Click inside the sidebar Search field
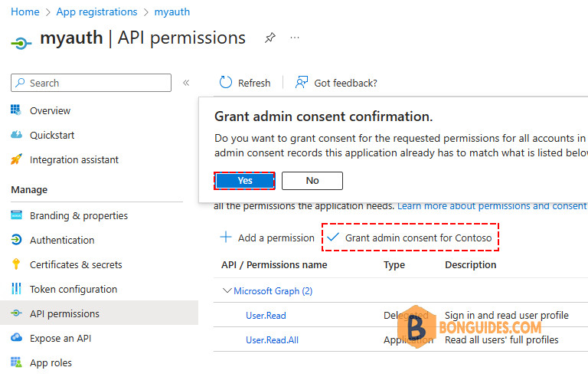588x377 pixels. click(x=91, y=83)
